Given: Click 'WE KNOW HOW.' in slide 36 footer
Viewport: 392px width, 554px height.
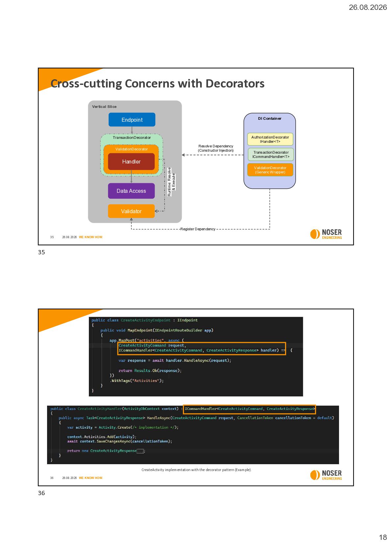Looking at the screenshot, I should [x=91, y=478].
